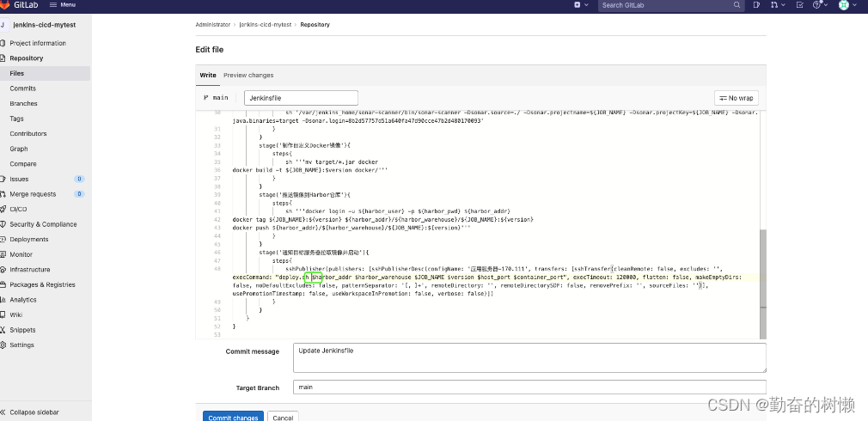Open the help question mark menu

point(820,4)
